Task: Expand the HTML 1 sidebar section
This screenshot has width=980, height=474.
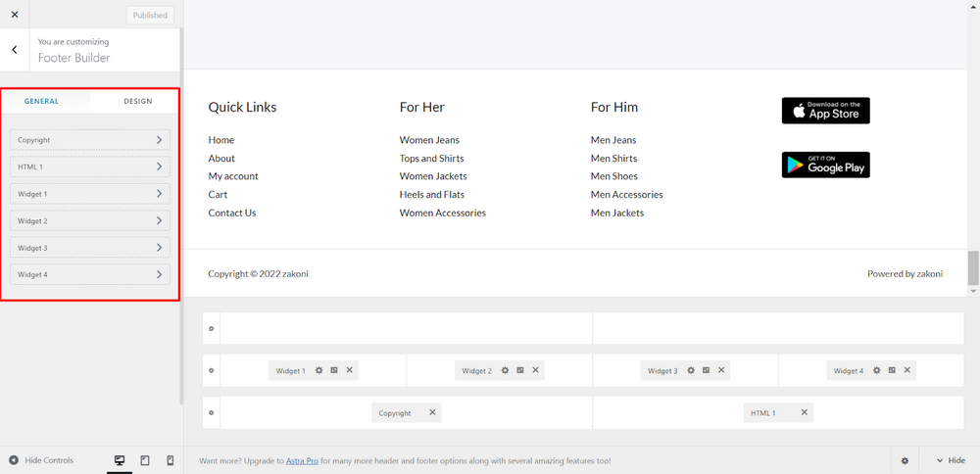Action: [x=90, y=167]
